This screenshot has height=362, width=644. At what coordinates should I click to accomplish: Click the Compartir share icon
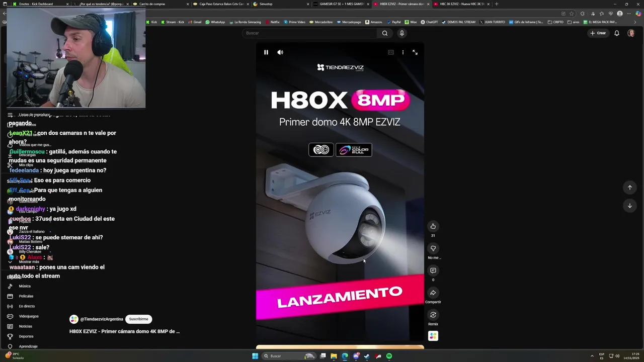pos(433,293)
